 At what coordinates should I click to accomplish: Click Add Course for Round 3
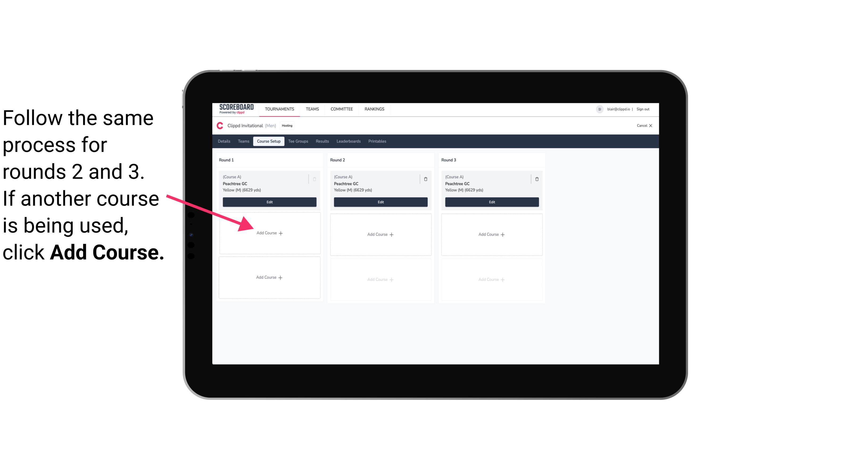[x=491, y=234]
